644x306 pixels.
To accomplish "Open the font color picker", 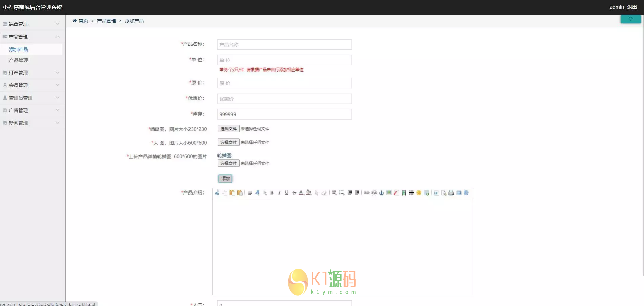I will (x=301, y=193).
